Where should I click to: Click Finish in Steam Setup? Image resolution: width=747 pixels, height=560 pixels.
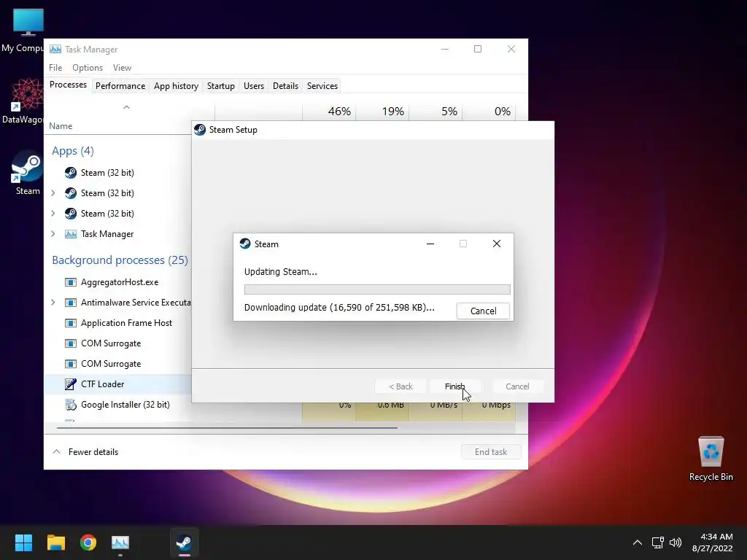click(x=454, y=386)
